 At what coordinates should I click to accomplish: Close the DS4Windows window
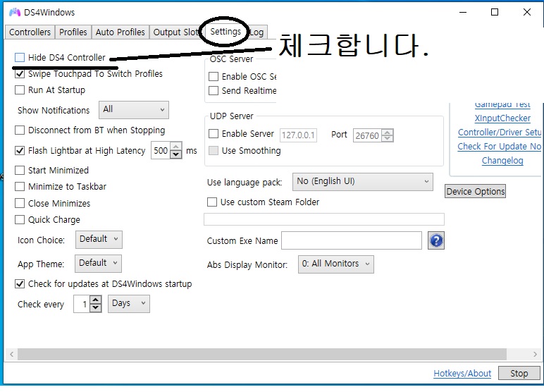(526, 12)
